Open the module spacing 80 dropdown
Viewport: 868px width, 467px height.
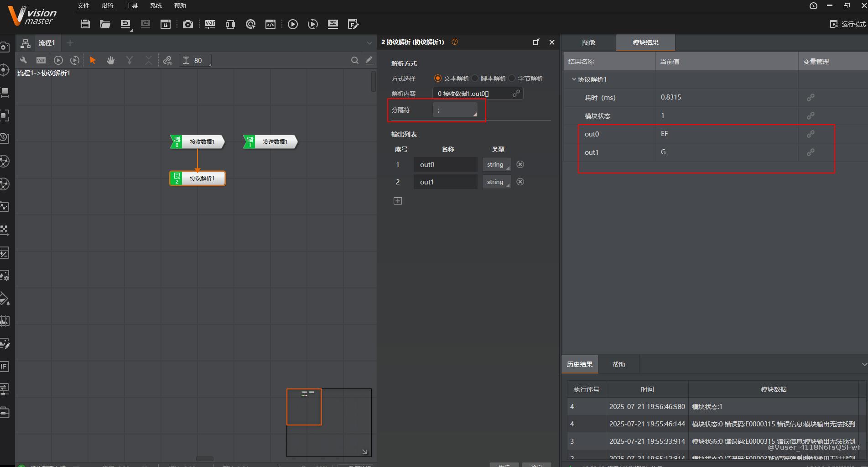click(x=196, y=60)
